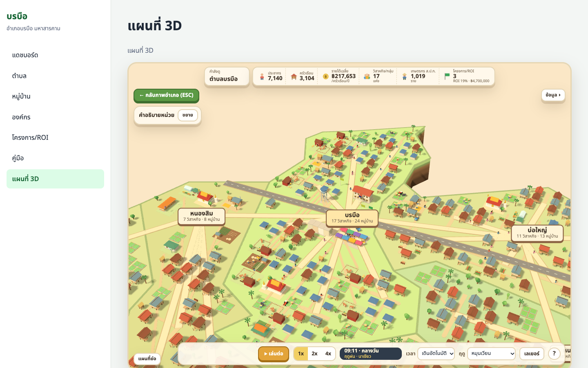Select the หนองสิม map label

pyautogui.click(x=201, y=216)
